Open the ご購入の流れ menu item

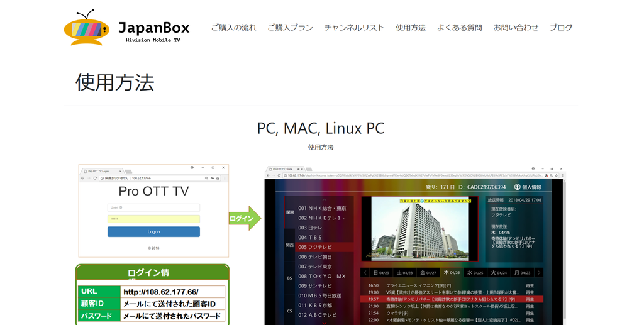(234, 28)
